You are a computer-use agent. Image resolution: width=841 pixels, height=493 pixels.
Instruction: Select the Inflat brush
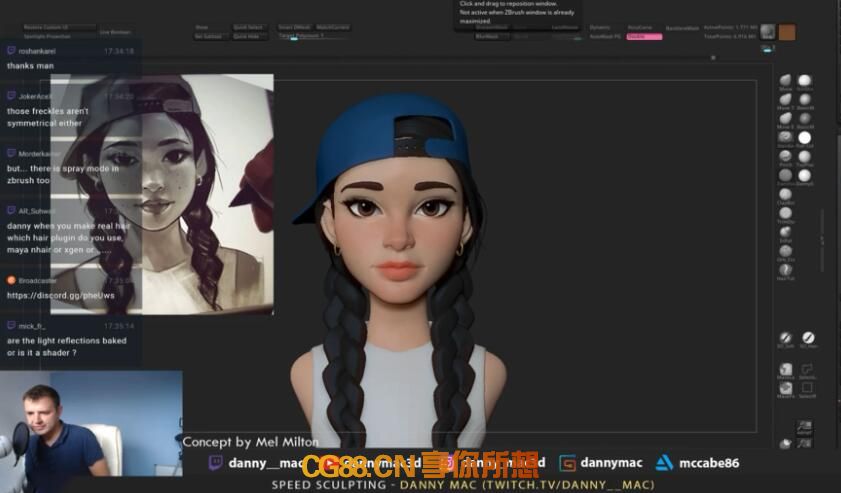tap(785, 232)
